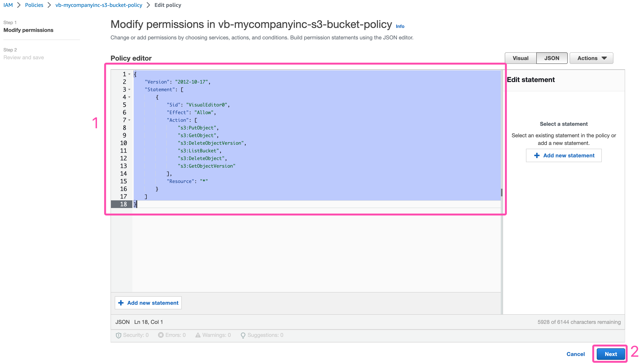Click the Warnings triangle icon
640x364 pixels.
198,335
